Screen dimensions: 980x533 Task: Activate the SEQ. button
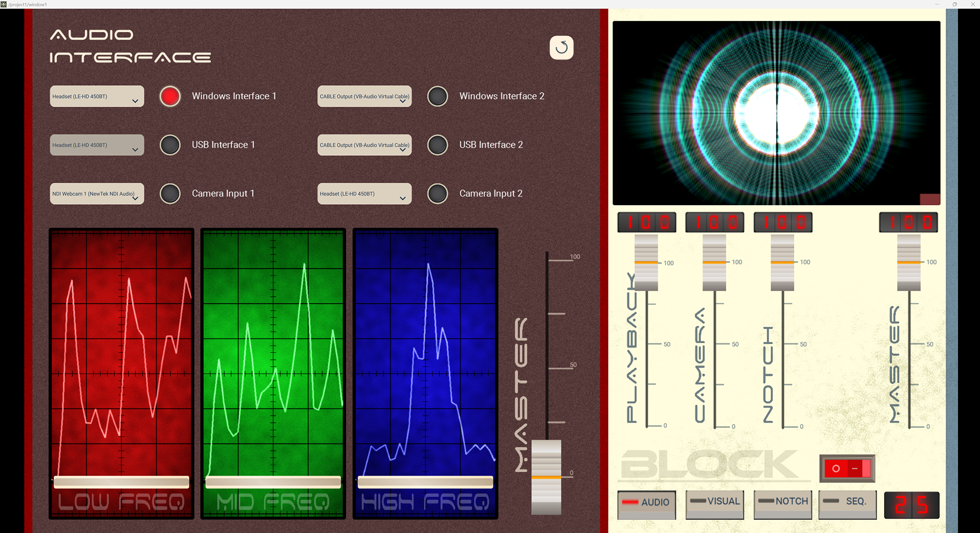[x=847, y=504]
